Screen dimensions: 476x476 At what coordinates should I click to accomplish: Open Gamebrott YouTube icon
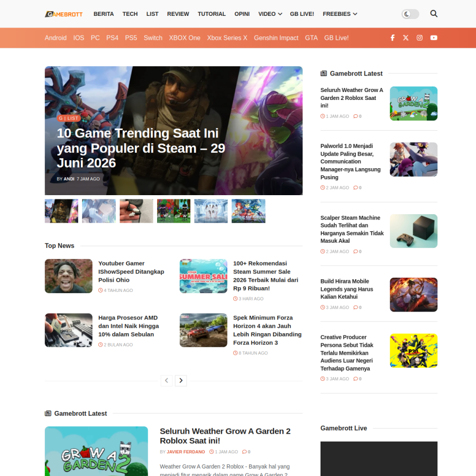(434, 38)
